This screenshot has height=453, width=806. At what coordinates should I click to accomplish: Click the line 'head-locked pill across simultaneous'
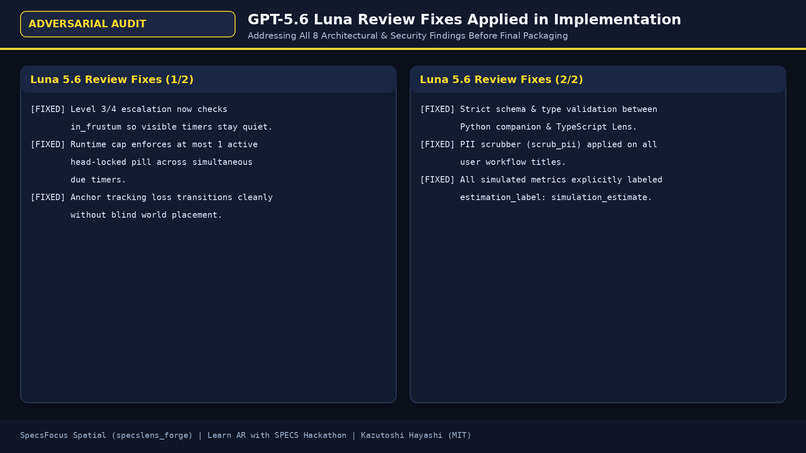point(161,162)
